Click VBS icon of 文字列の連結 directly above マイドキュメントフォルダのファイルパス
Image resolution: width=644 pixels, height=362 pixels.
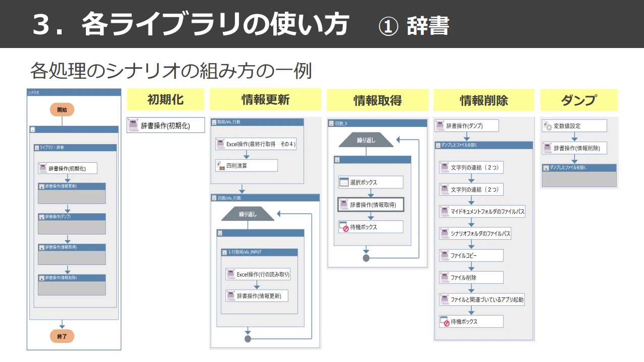click(444, 190)
